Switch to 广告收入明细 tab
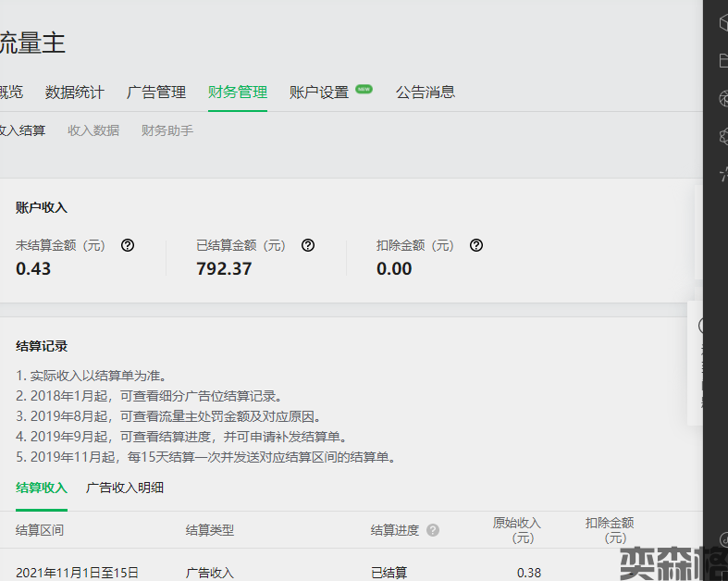 [x=125, y=488]
